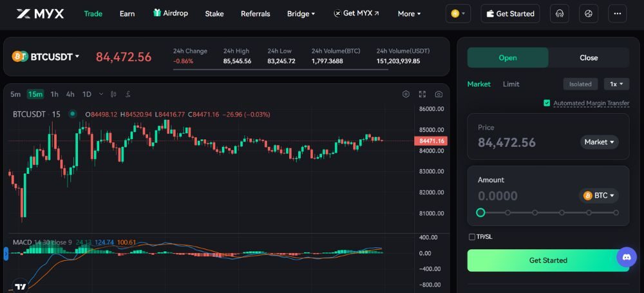Click the 24h stats horizontal scrollbar
The width and height of the screenshot is (644, 293).
tap(281, 70)
